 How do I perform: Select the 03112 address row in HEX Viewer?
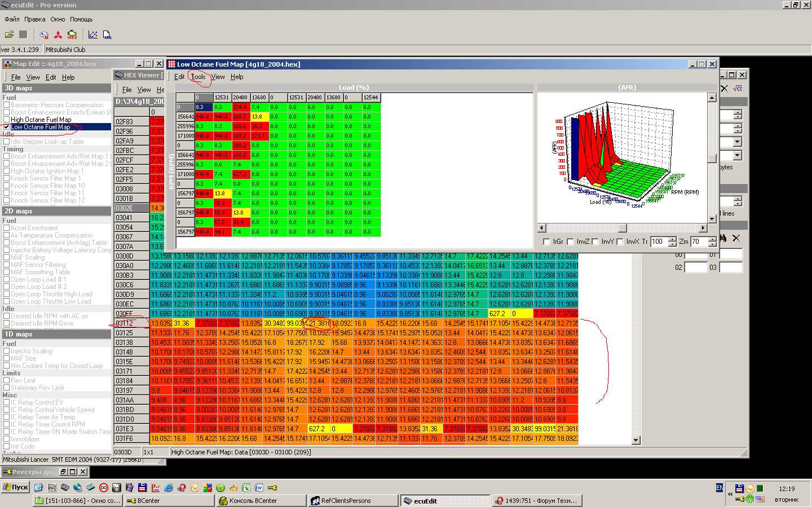[131, 323]
